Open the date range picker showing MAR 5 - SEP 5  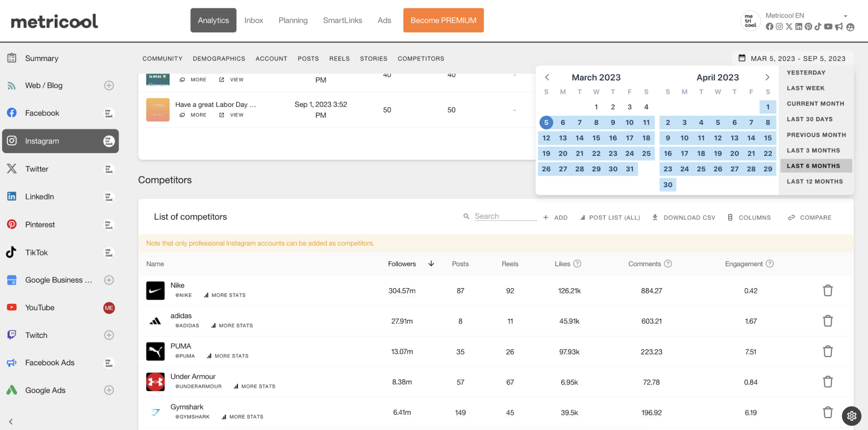pyautogui.click(x=792, y=58)
